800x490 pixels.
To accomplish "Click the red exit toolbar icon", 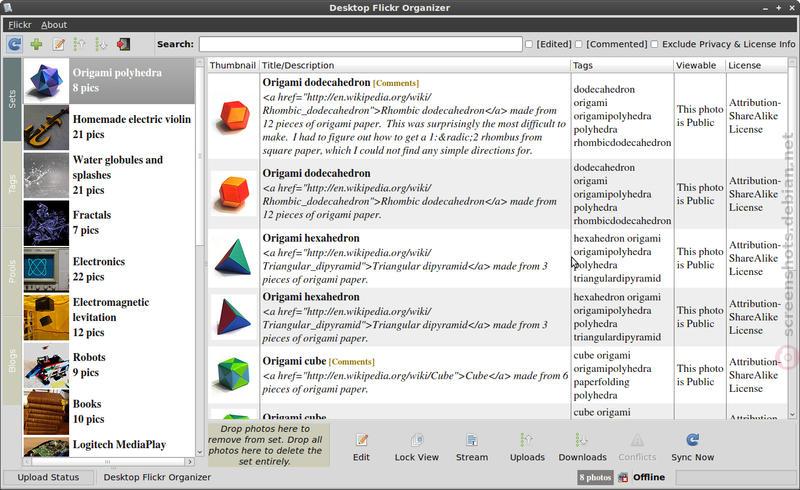I will 123,44.
